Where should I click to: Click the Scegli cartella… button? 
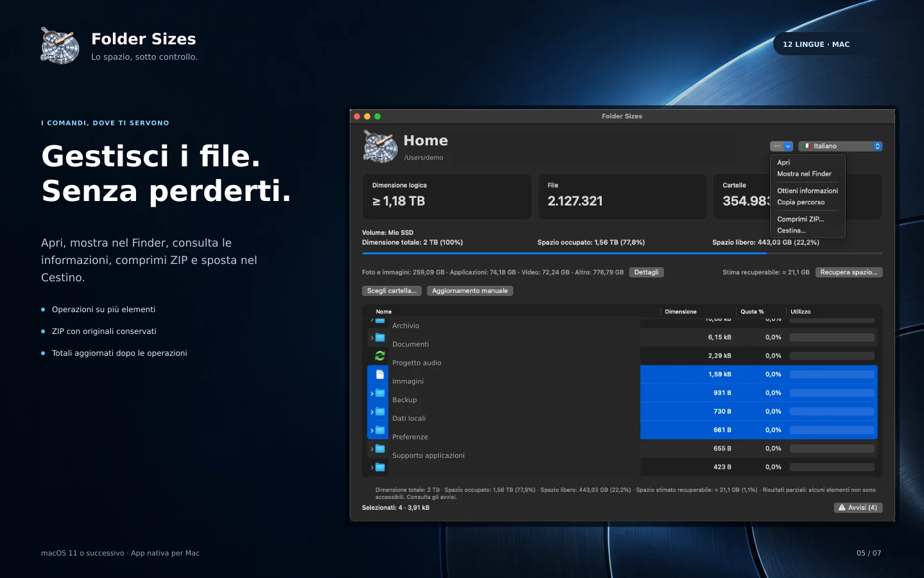[391, 291]
